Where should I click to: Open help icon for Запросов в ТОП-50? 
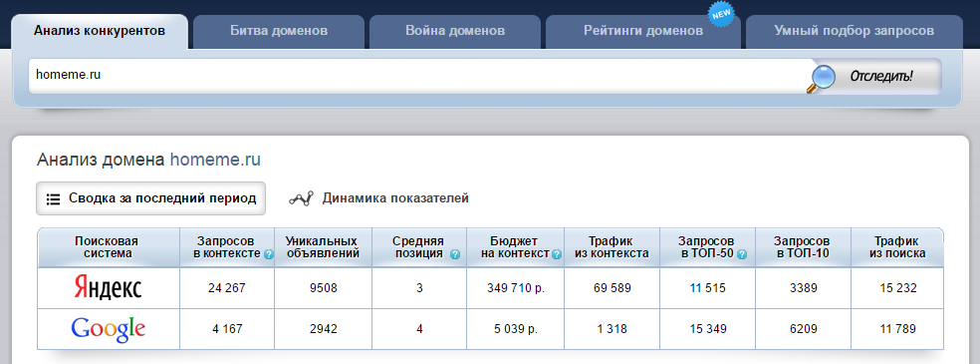(x=741, y=254)
